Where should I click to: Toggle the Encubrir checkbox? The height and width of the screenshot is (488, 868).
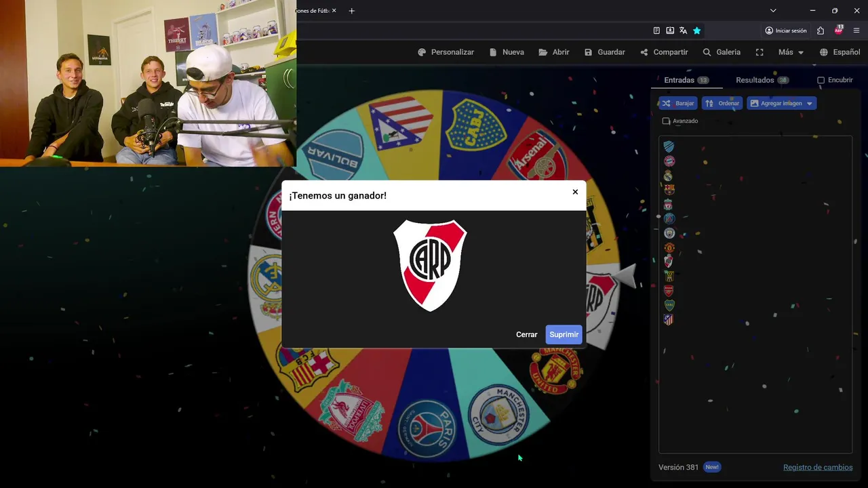[821, 80]
